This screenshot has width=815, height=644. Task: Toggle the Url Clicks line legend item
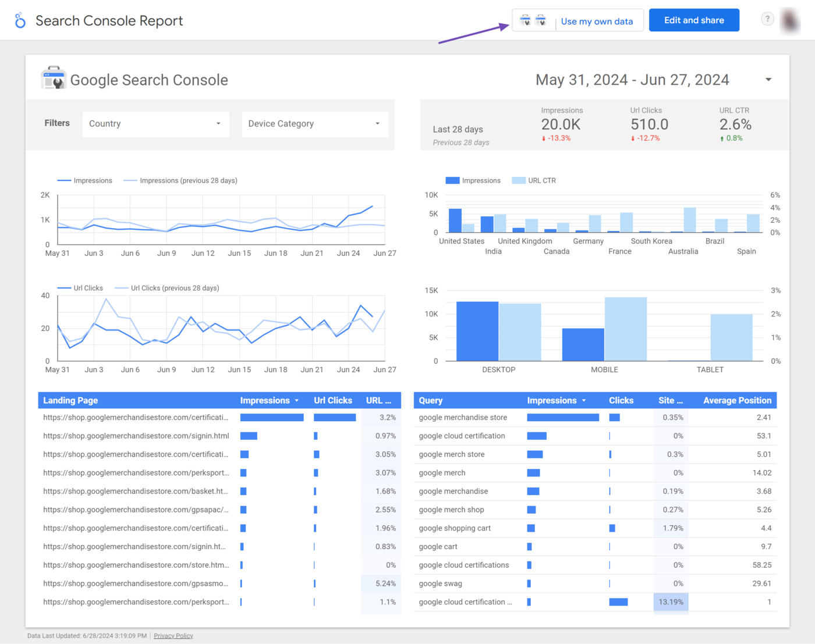(x=80, y=288)
